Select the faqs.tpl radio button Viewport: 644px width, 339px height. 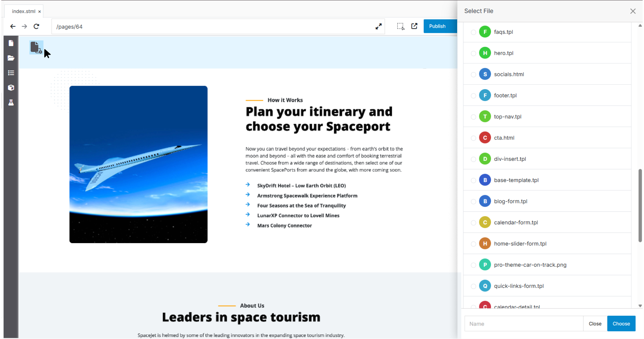(473, 32)
